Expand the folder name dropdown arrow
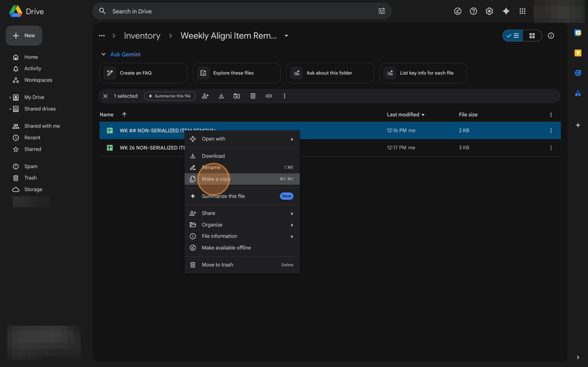Screen dimensions: 588x367 [286, 36]
